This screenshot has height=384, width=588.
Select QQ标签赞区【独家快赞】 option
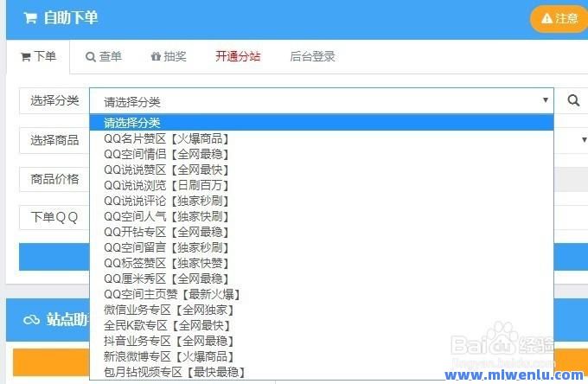[x=322, y=263]
